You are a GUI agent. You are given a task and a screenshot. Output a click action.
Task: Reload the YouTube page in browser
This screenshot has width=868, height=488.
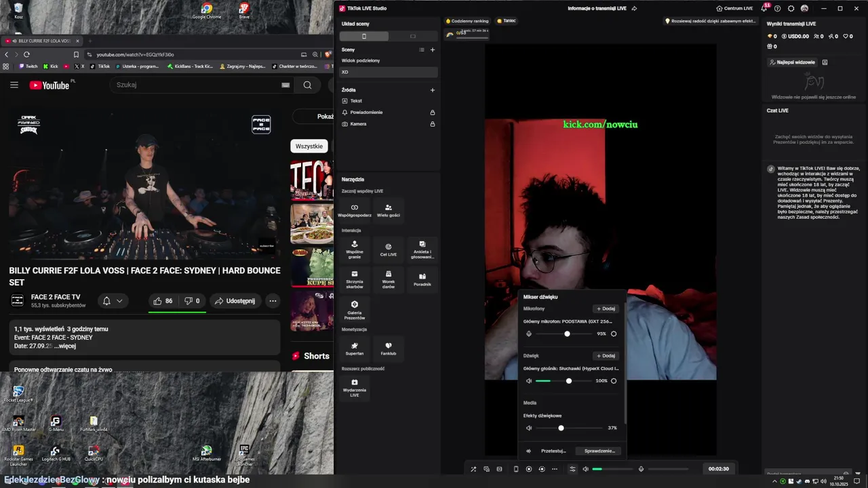(26, 54)
